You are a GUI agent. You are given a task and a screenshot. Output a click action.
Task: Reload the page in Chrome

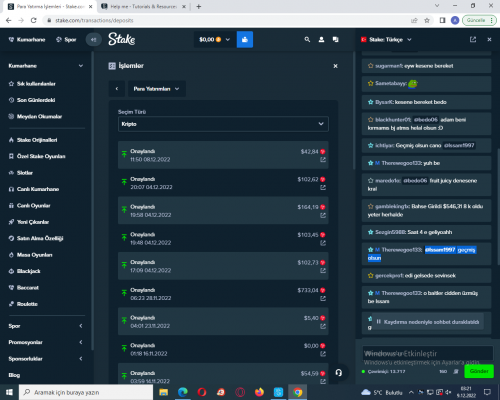[x=34, y=20]
